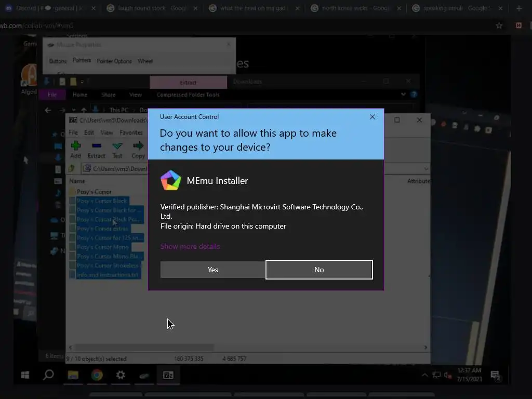This screenshot has width=532, height=399.
Task: Select the Posy's Cursor Black row
Action: pyautogui.click(x=102, y=201)
